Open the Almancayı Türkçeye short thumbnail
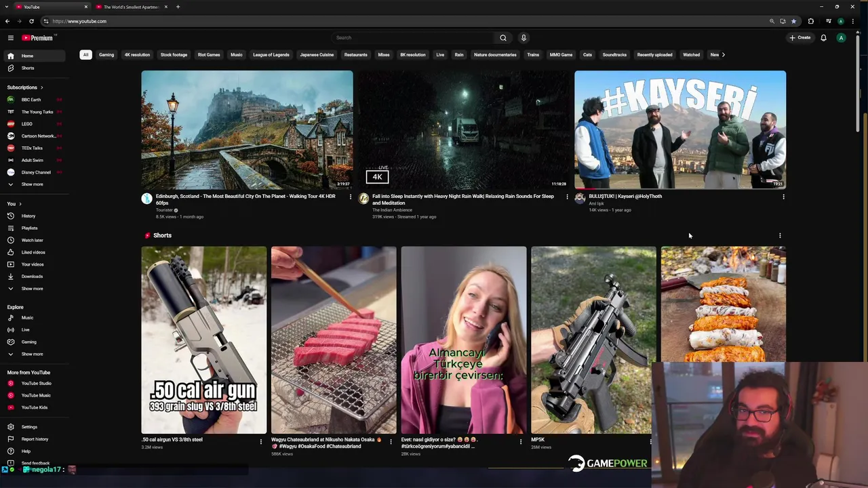The width and height of the screenshot is (868, 488). pyautogui.click(x=463, y=340)
